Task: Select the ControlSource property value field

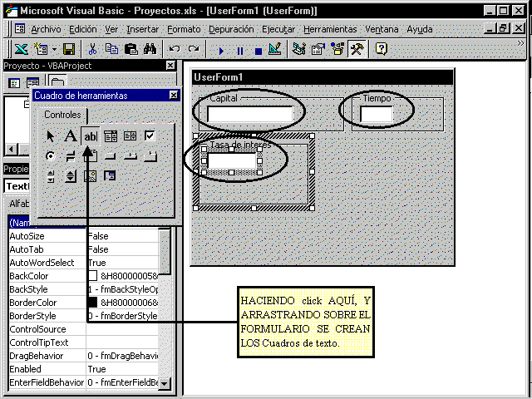Action: 122,329
